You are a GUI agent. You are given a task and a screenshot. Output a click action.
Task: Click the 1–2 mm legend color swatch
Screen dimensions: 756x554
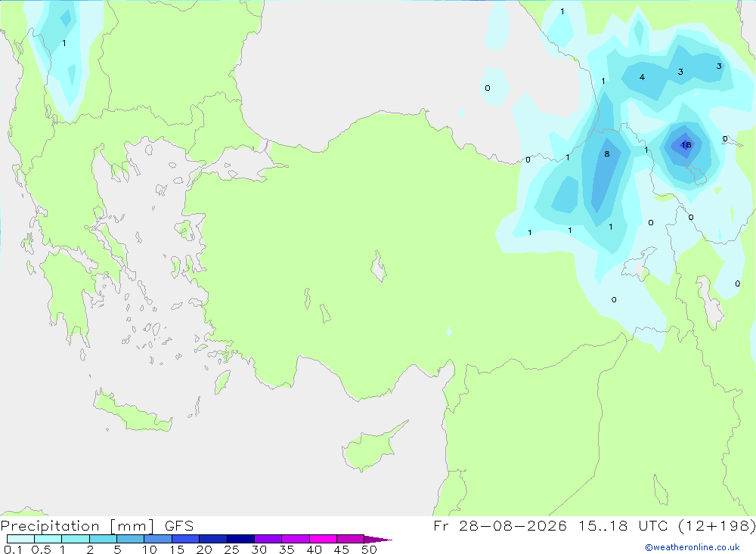pos(76,539)
